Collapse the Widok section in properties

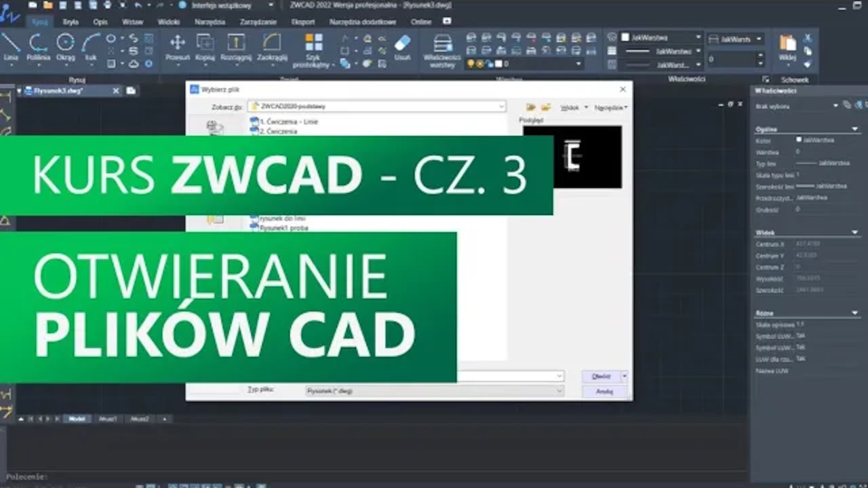854,232
